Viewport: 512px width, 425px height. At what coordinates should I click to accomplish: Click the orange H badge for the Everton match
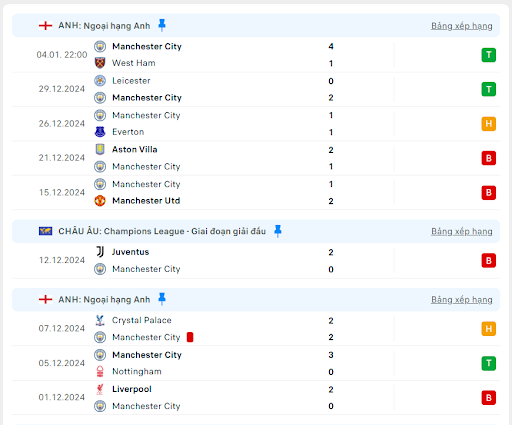point(489,124)
